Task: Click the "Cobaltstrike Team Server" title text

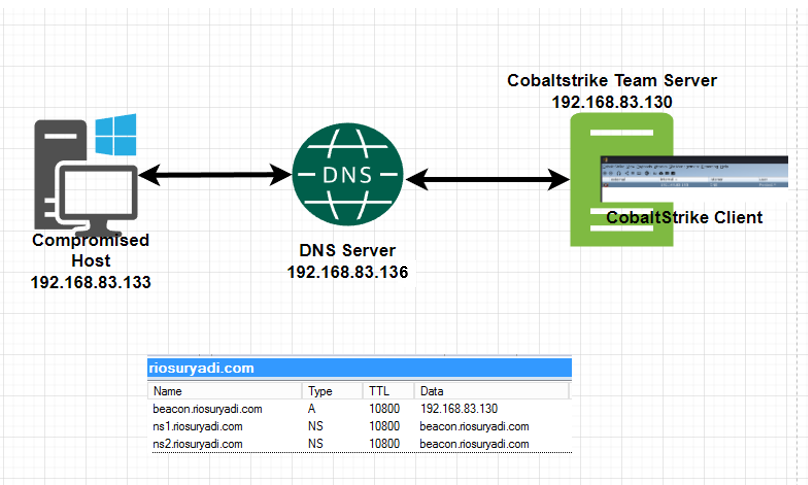Action: [612, 81]
